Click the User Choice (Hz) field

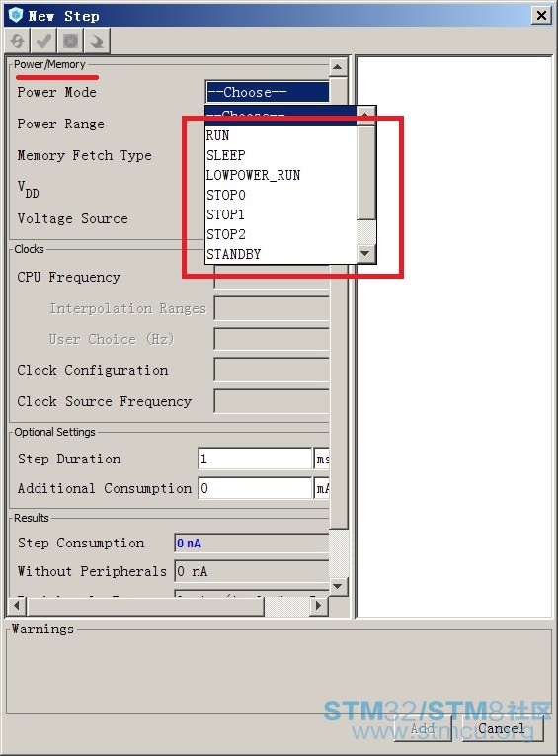(x=272, y=339)
